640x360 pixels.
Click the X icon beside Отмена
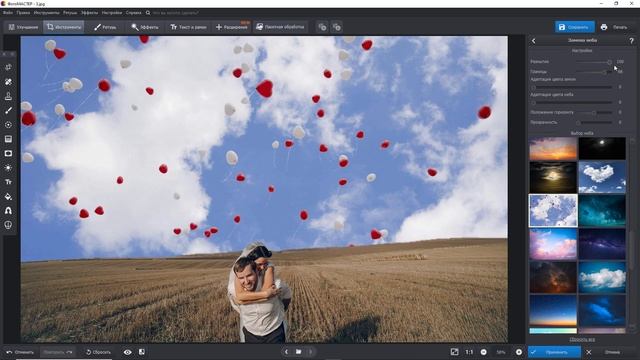(x=589, y=352)
